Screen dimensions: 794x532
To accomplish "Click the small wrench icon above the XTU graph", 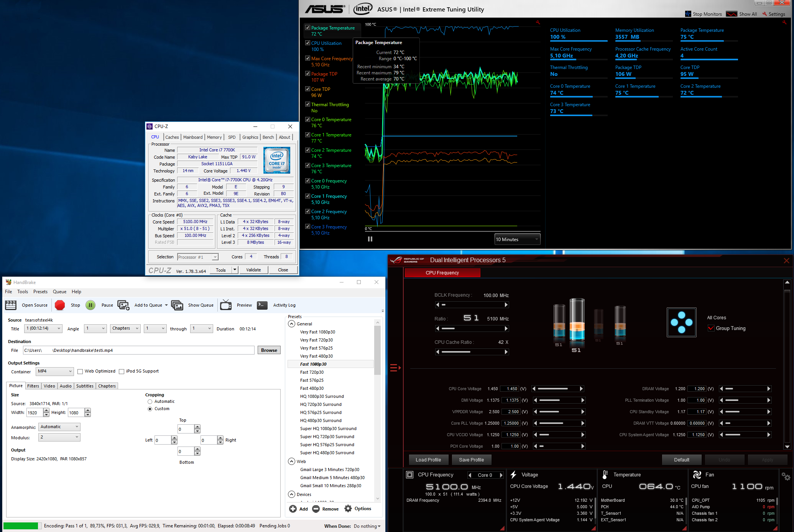I will click(538, 22).
